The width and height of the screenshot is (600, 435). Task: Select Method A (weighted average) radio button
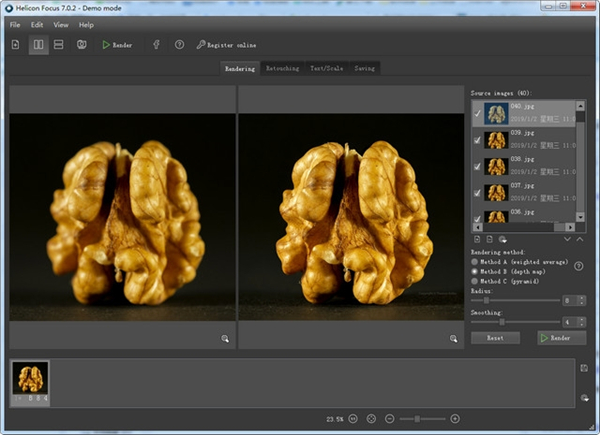pyautogui.click(x=474, y=260)
